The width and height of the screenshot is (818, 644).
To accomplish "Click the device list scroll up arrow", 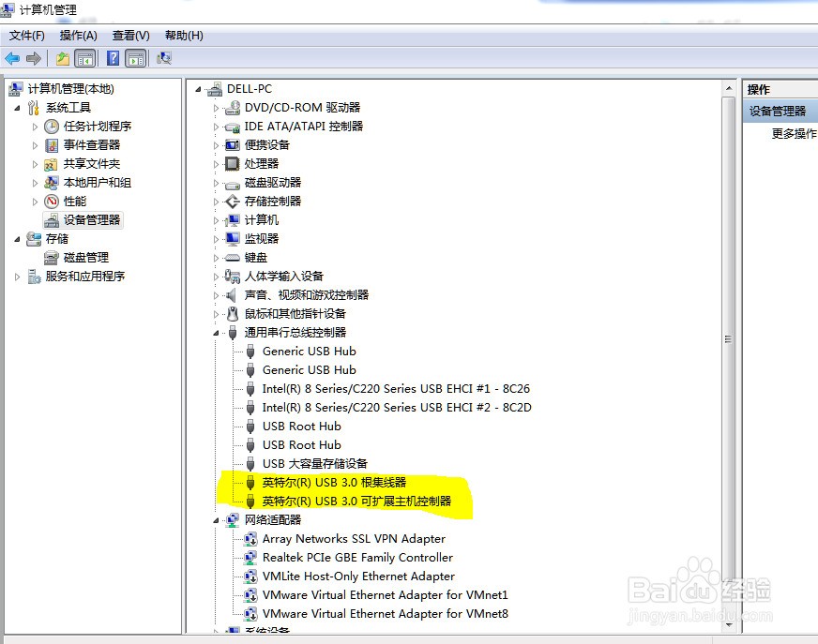I will 729,89.
